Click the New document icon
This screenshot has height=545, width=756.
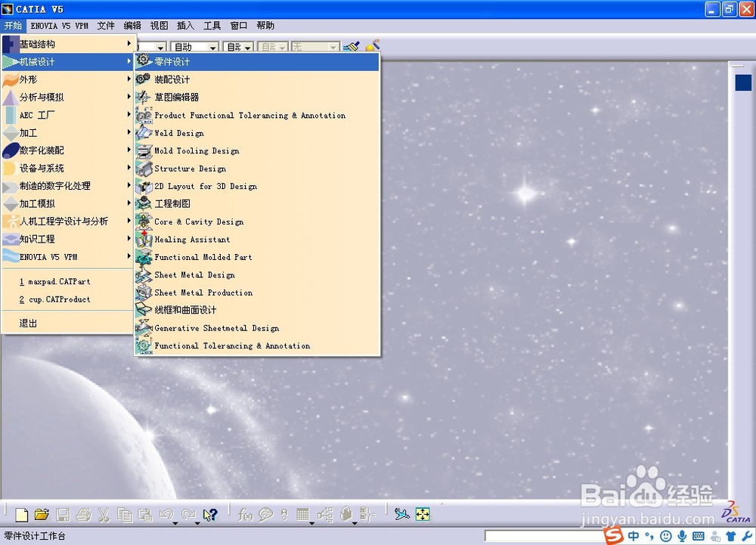[22, 515]
